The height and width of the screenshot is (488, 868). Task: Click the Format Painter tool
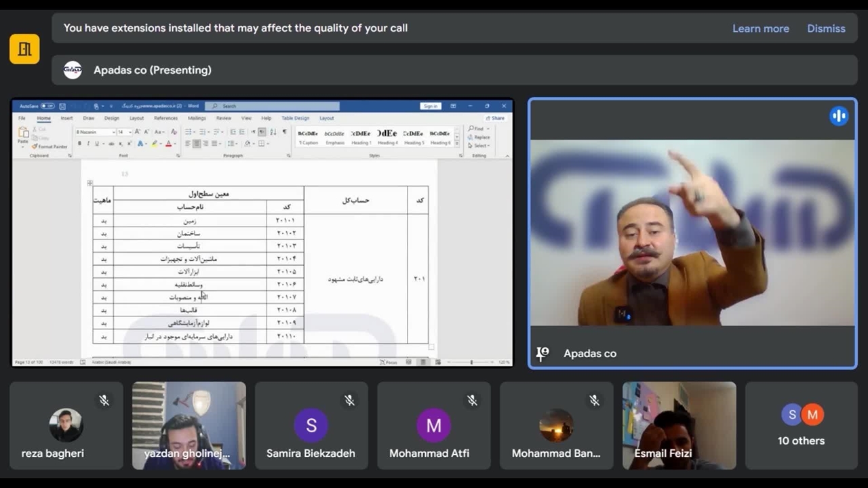point(50,146)
